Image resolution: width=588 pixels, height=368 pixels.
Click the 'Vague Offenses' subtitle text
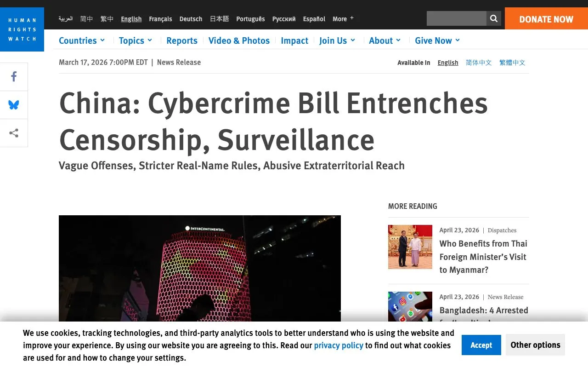pyautogui.click(x=232, y=166)
